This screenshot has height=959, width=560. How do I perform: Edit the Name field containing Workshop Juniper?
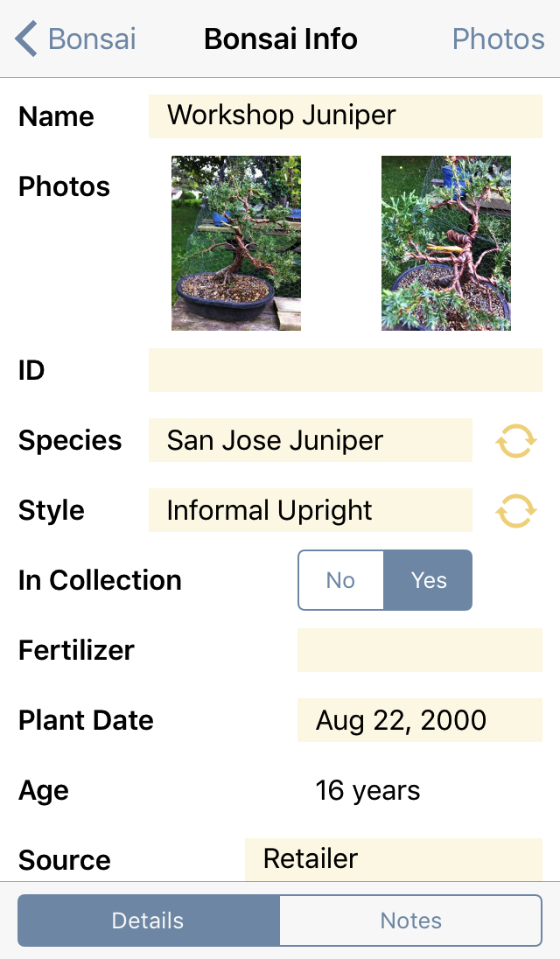[345, 115]
